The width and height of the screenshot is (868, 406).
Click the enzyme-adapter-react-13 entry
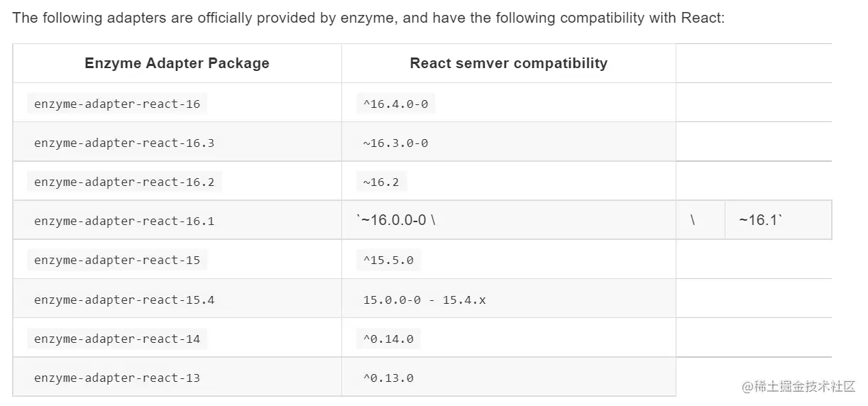(x=117, y=378)
